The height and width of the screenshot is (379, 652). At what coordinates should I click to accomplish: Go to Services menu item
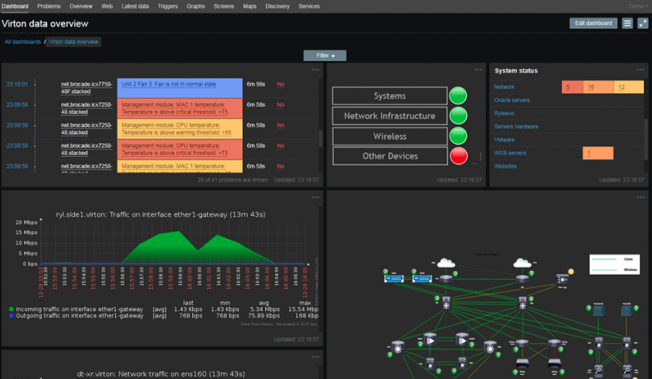point(309,6)
